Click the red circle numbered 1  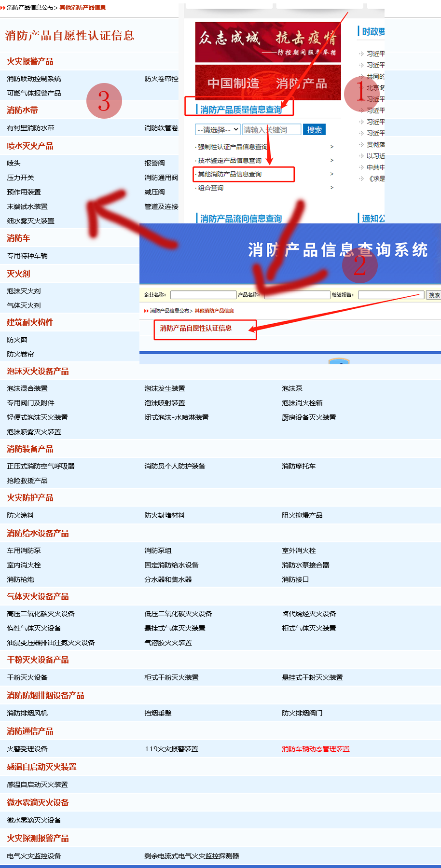(x=361, y=93)
